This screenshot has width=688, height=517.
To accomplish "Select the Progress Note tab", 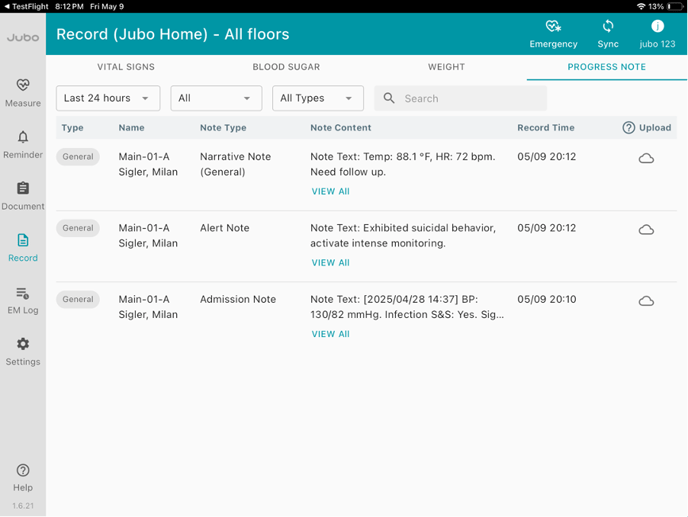I will pos(606,67).
